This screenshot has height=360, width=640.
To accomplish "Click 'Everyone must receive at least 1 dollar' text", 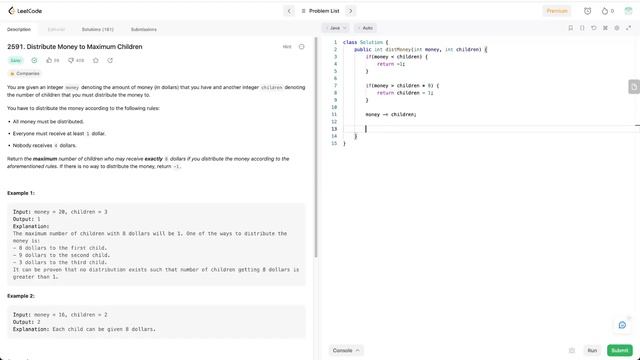I will (59, 133).
